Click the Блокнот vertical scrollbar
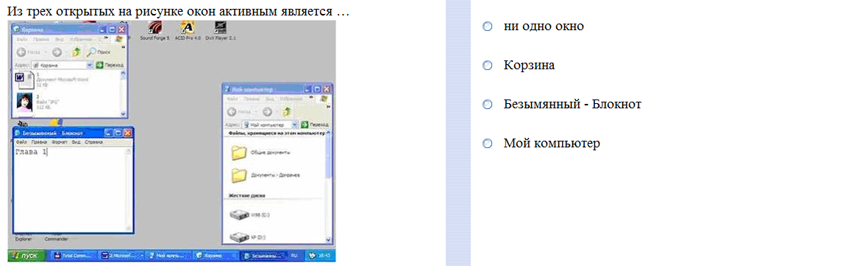868x266 pixels. [129, 189]
